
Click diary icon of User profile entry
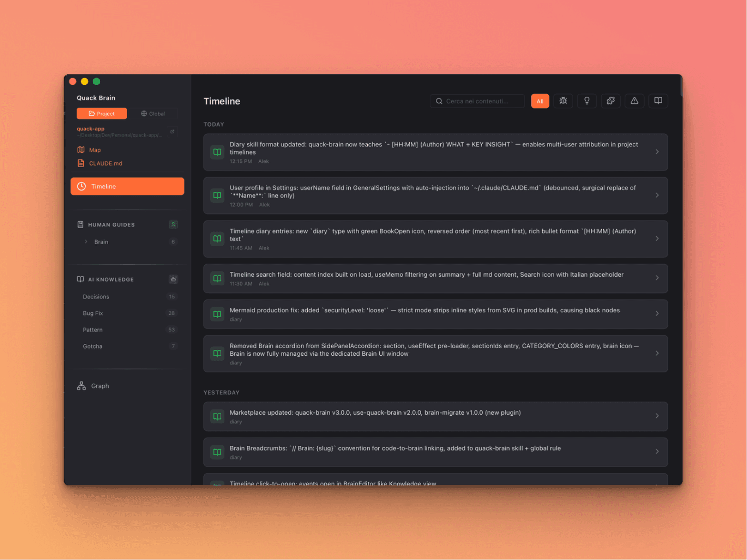(x=217, y=195)
